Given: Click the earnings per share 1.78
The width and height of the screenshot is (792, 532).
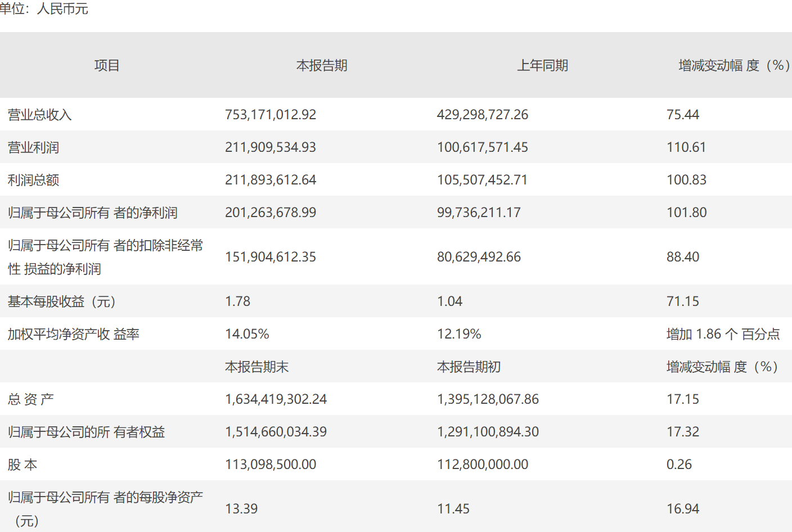Looking at the screenshot, I should 237,301.
